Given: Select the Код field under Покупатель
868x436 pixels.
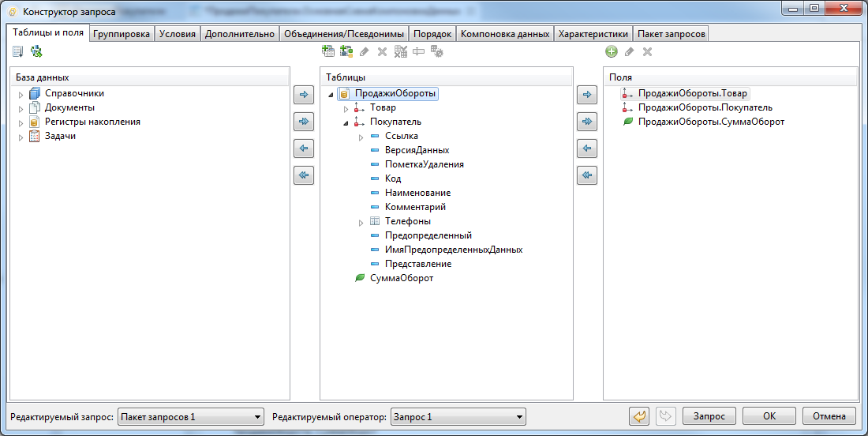Looking at the screenshot, I should click(393, 179).
